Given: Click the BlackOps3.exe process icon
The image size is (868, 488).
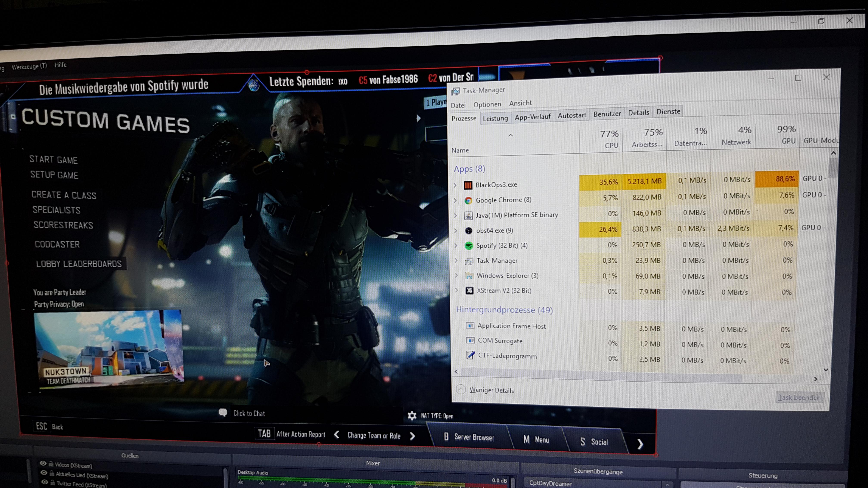Looking at the screenshot, I should pos(468,185).
